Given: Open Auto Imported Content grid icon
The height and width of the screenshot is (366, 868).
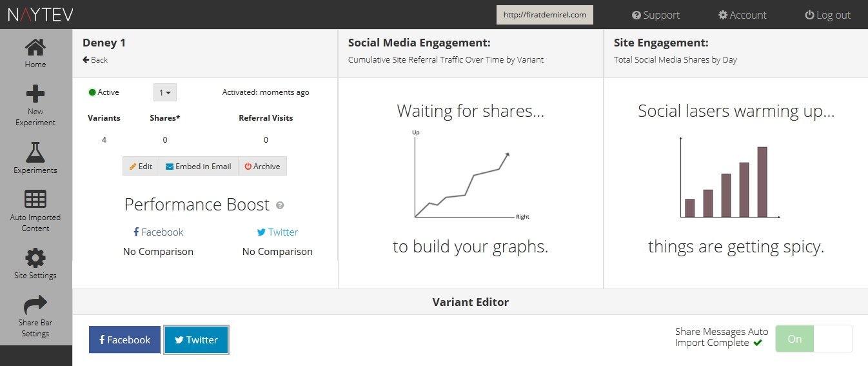Looking at the screenshot, I should [x=35, y=199].
